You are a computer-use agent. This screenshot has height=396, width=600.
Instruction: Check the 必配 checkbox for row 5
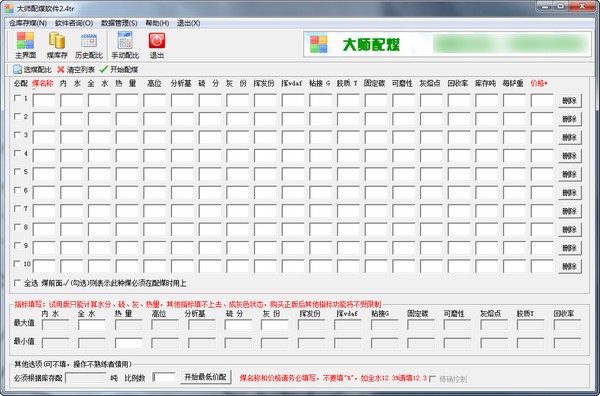pyautogui.click(x=17, y=172)
